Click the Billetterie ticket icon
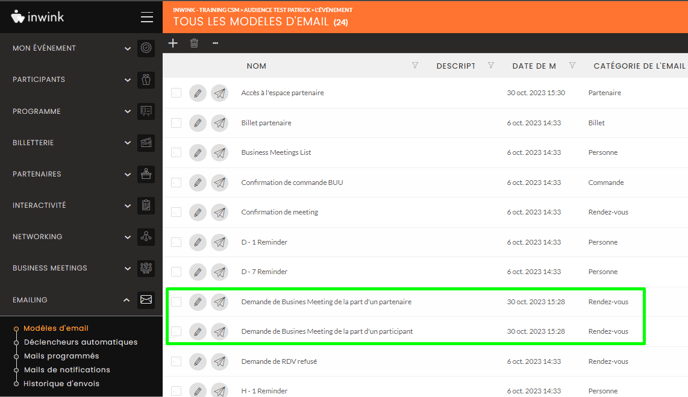 click(x=146, y=143)
